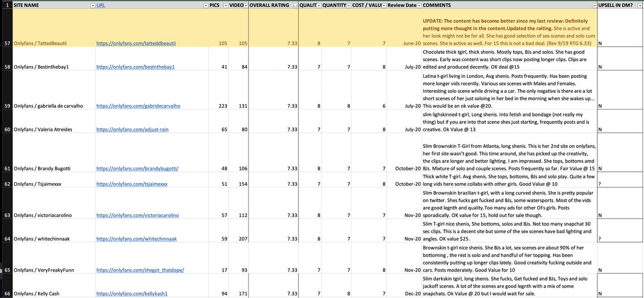
Task: Select comment starting 'Slim Brownskin brazilian t-girl'
Action: tap(509, 203)
